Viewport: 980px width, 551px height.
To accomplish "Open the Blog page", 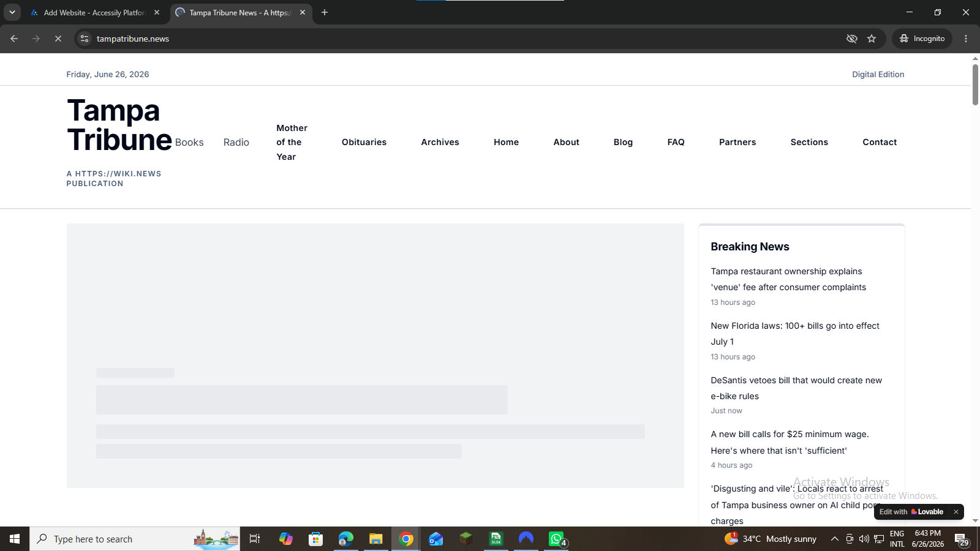I will 623,142.
